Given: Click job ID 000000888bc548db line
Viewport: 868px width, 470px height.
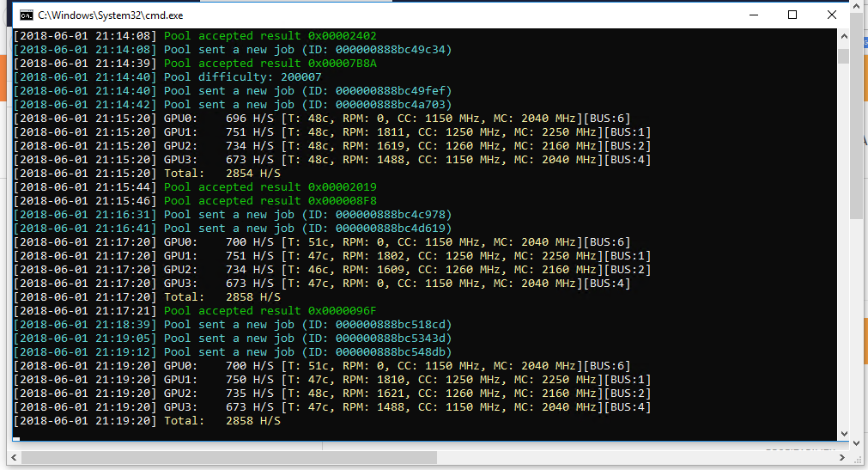Looking at the screenshot, I should coord(233,352).
